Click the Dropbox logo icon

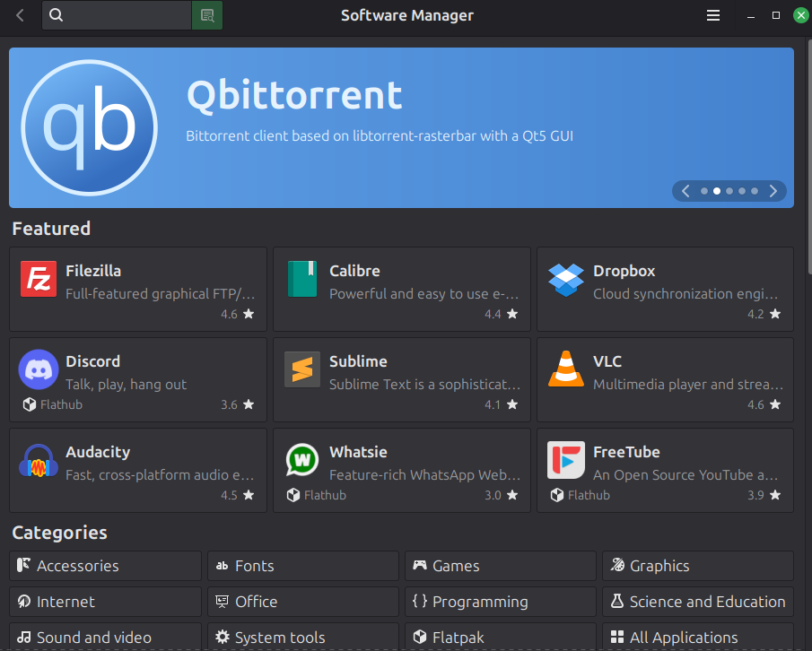point(566,280)
